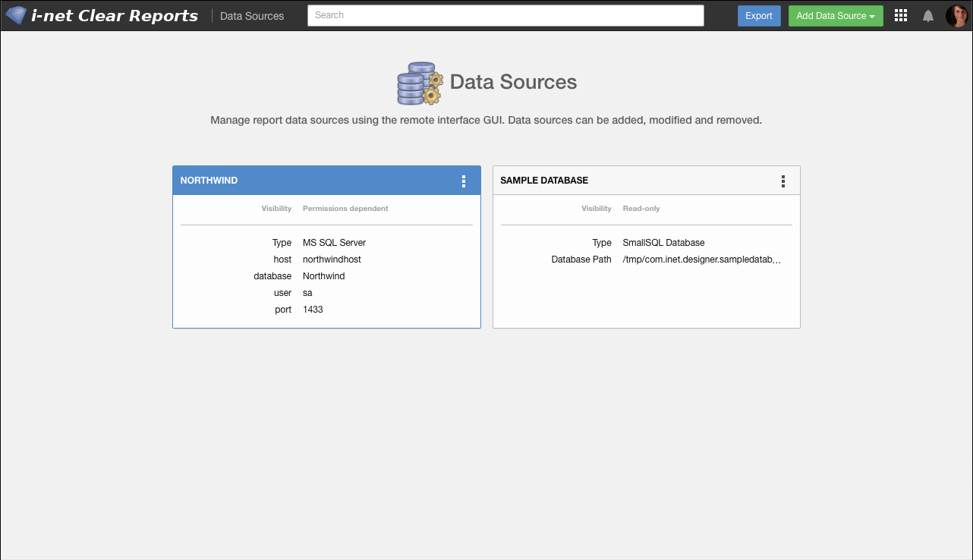
Task: Open the SAMPLE DATABASE card three-dot menu
Action: pyautogui.click(x=783, y=181)
